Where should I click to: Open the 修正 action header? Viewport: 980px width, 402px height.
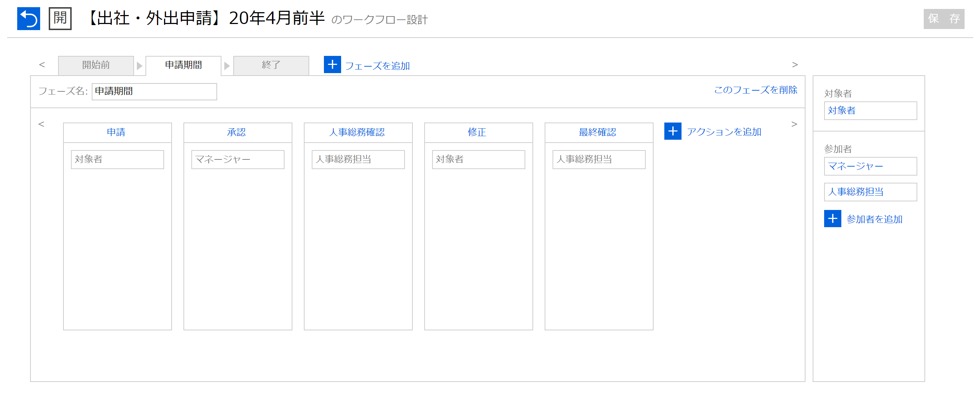[478, 132]
